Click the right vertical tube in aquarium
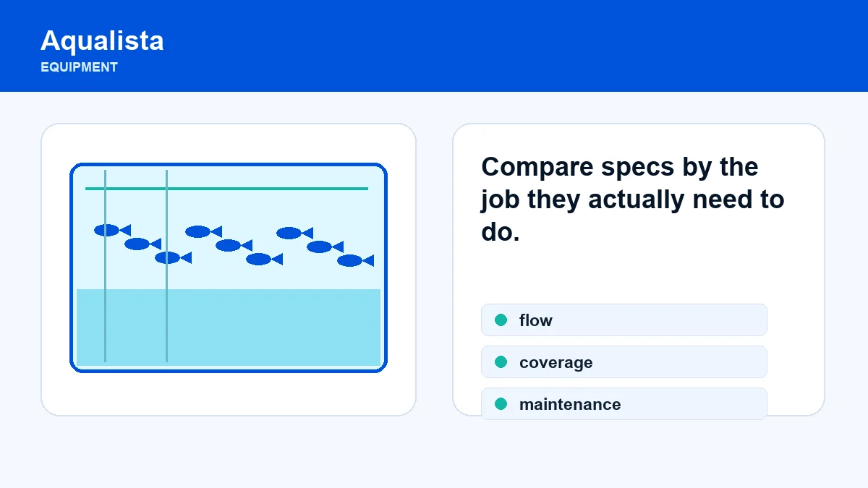868x488 pixels. (166, 266)
